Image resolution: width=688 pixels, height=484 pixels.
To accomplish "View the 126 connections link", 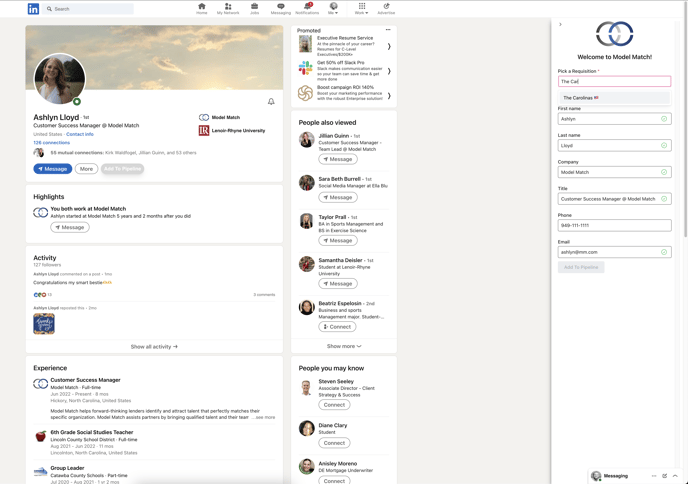I will click(51, 143).
